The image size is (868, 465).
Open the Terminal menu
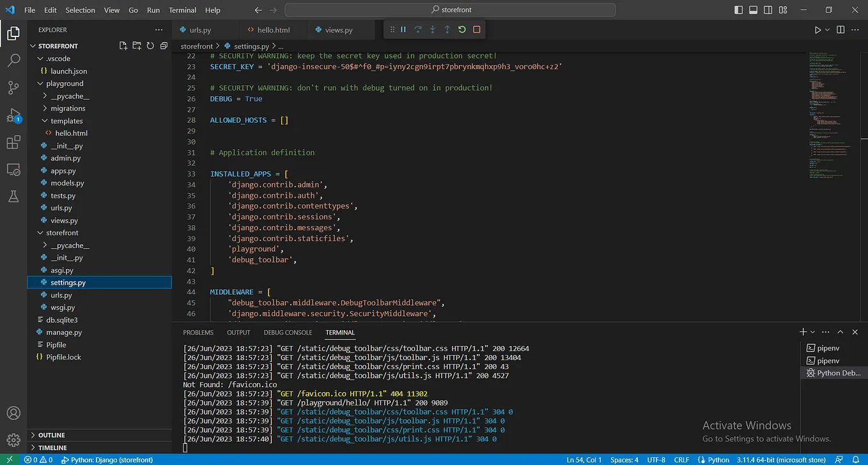click(x=183, y=10)
